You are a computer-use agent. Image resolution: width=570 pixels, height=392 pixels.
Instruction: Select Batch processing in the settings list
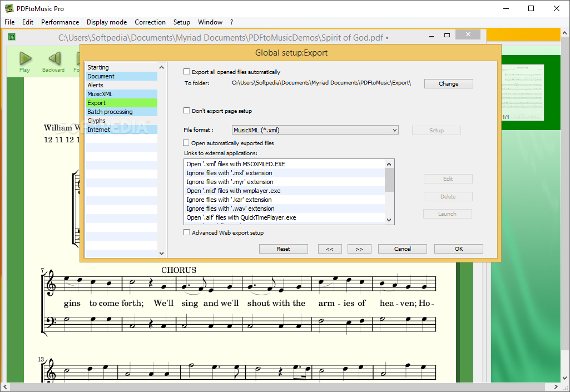pyautogui.click(x=121, y=112)
